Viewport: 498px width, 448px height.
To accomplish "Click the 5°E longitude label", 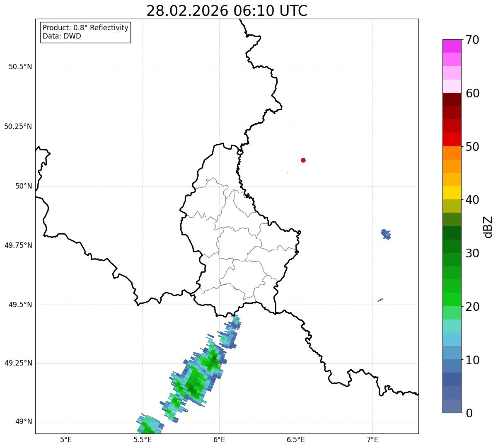I will (66, 439).
